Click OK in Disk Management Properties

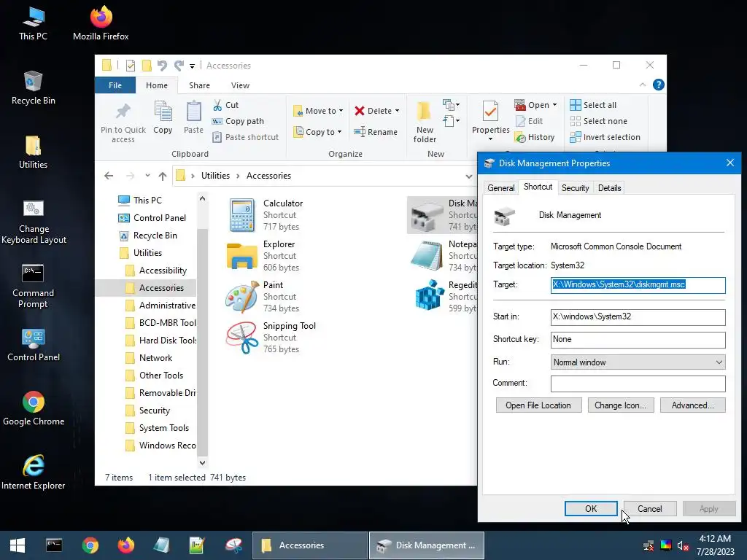[x=591, y=508]
